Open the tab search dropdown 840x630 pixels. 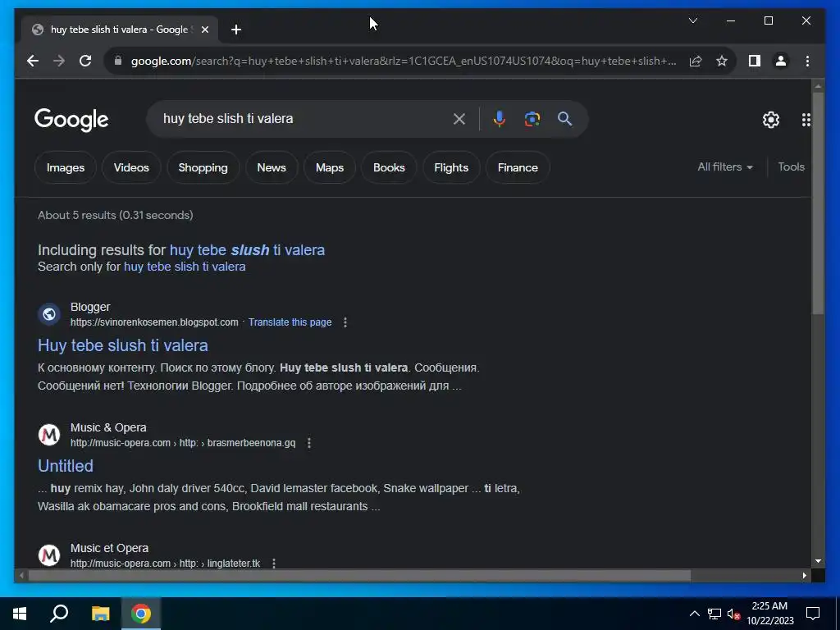(x=692, y=21)
